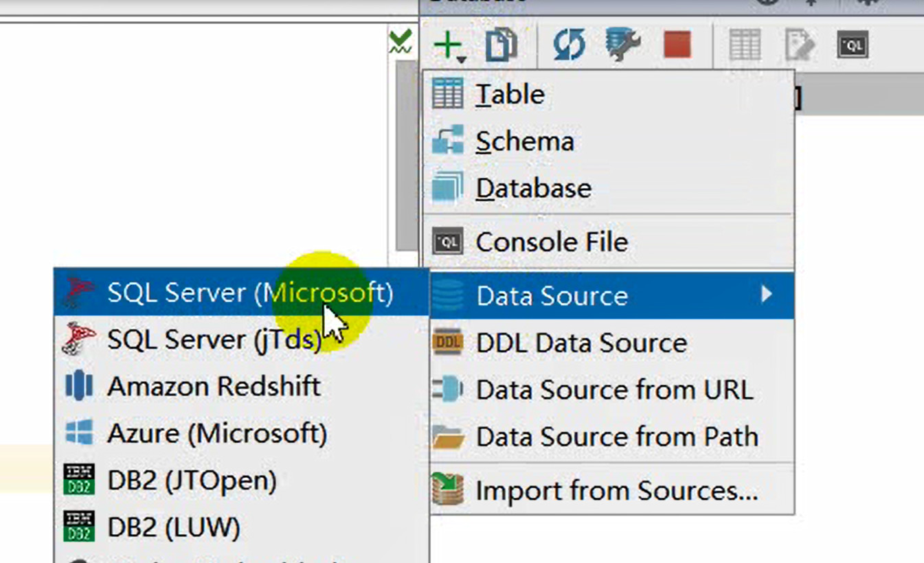The height and width of the screenshot is (563, 924).
Task: Click the Data Source submenu arrow
Action: coord(767,295)
